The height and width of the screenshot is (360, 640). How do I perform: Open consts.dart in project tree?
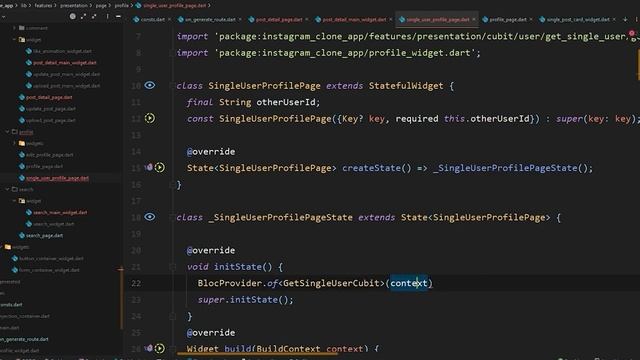pos(11,304)
